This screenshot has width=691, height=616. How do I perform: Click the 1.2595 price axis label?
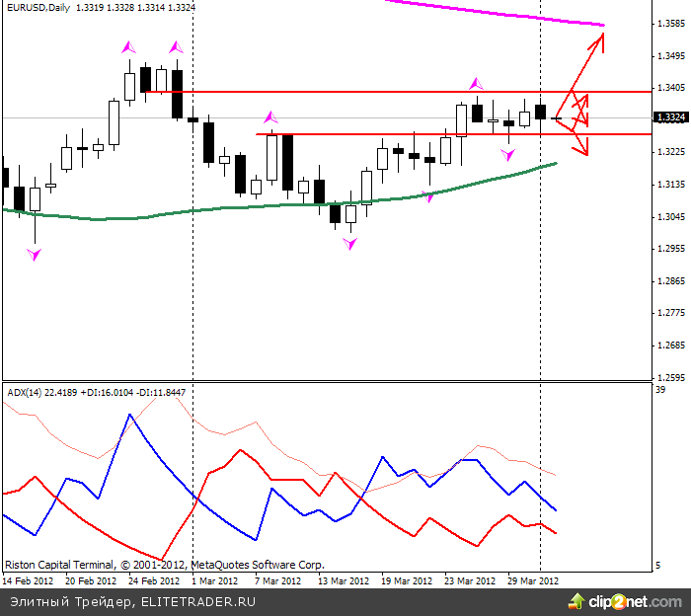(x=670, y=378)
